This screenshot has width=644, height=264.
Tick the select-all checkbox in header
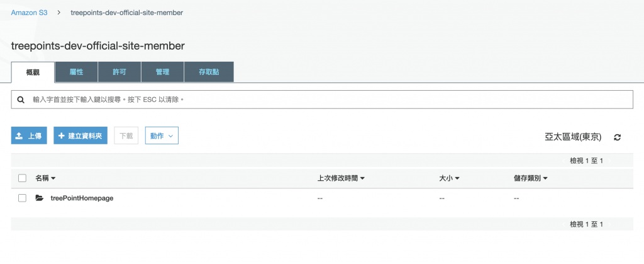click(x=22, y=178)
